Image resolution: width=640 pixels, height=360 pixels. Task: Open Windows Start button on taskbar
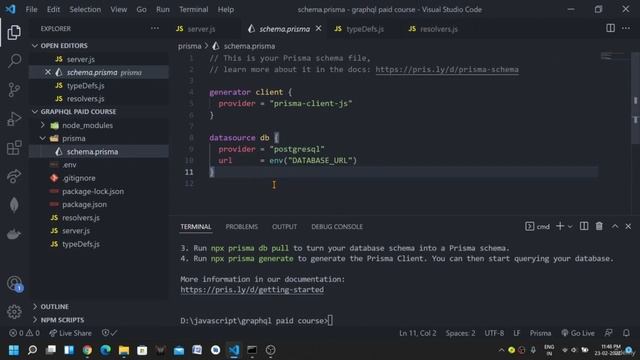tap(14, 350)
